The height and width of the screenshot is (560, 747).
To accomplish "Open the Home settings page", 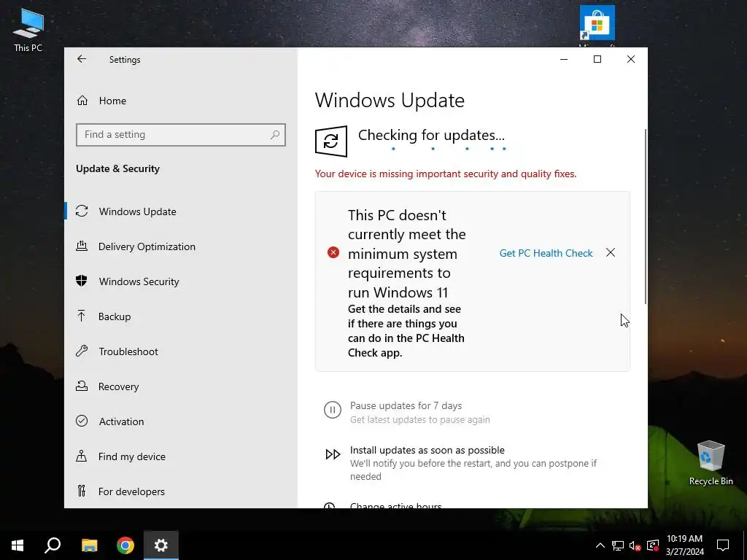I will click(112, 101).
